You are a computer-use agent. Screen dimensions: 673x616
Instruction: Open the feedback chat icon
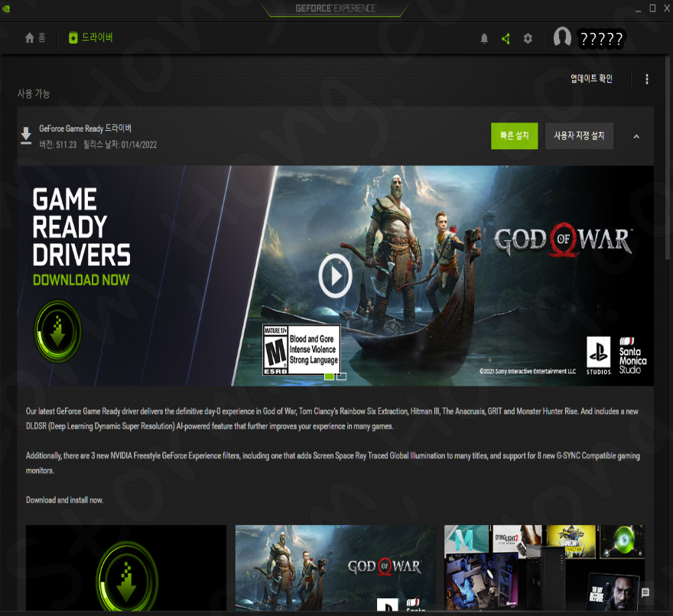(x=645, y=593)
